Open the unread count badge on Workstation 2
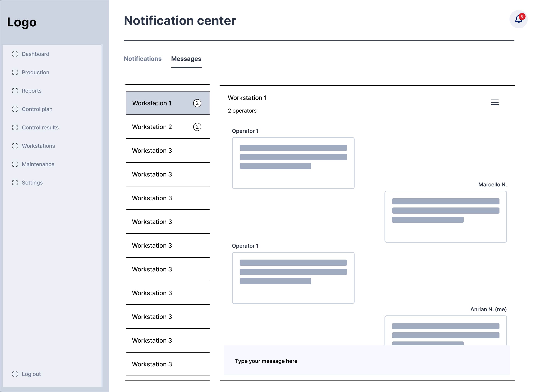This screenshot has height=392, width=552. (x=197, y=127)
